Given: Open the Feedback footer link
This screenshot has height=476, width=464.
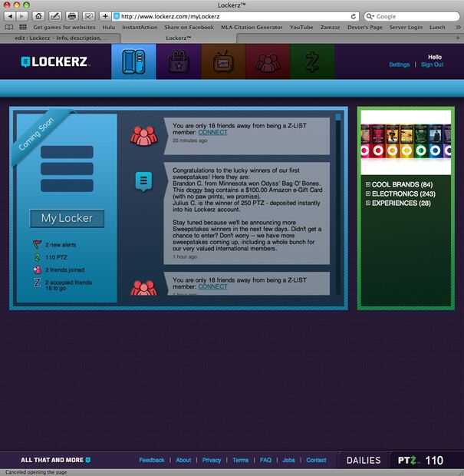Looking at the screenshot, I should pos(151,460).
